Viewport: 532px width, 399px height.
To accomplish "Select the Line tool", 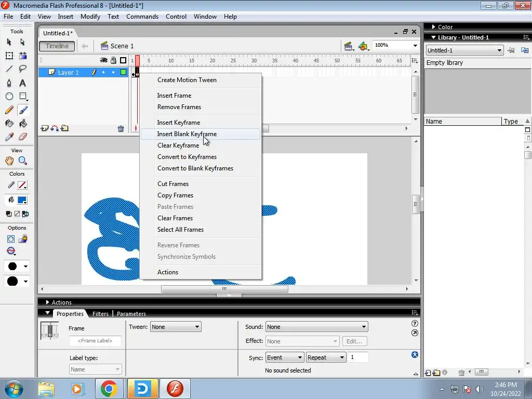I will (9, 69).
